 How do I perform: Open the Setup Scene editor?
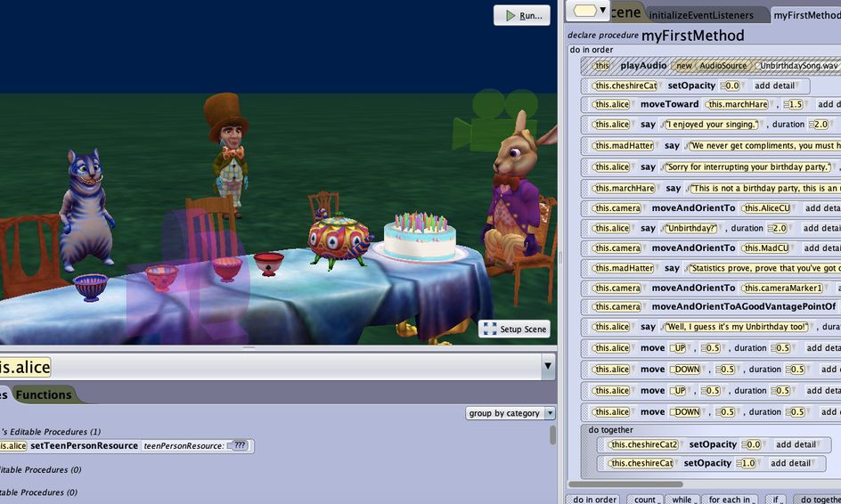click(x=514, y=329)
